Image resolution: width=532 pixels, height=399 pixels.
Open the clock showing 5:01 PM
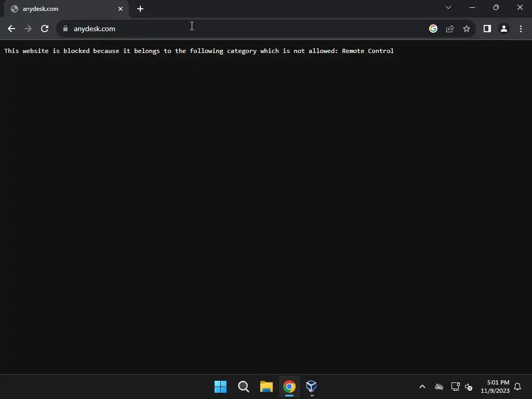tap(495, 387)
